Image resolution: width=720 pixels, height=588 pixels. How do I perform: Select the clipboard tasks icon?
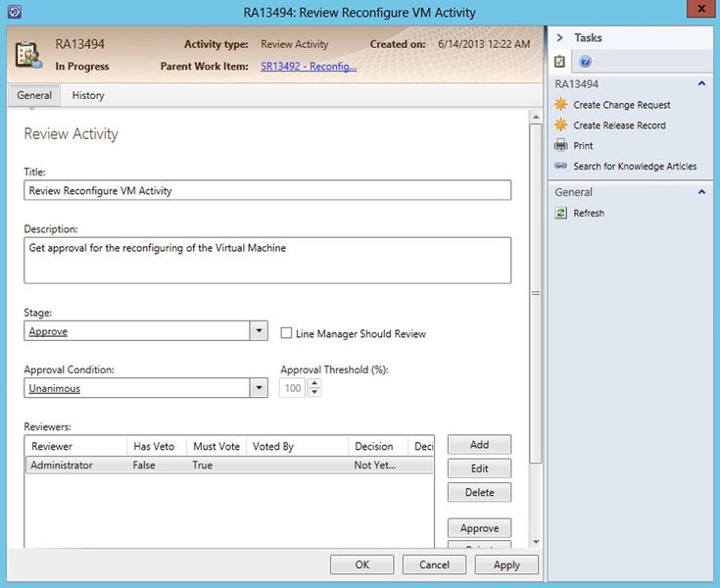pyautogui.click(x=560, y=62)
